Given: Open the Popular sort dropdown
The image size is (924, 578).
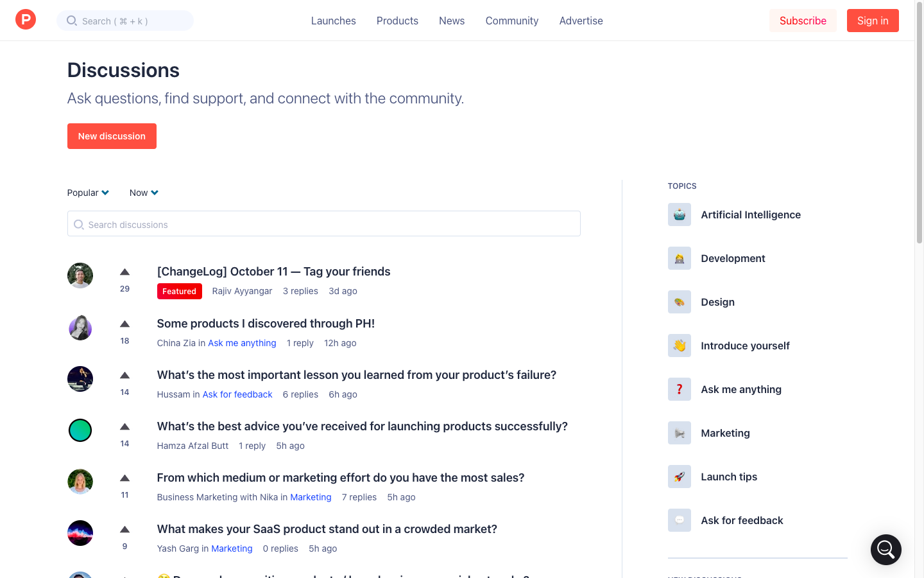Looking at the screenshot, I should [88, 193].
